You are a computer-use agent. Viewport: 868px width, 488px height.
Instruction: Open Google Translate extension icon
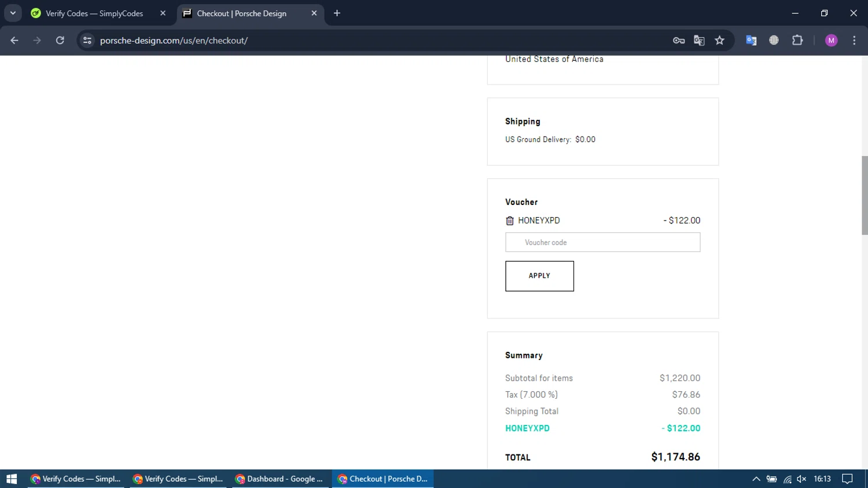[x=751, y=41]
